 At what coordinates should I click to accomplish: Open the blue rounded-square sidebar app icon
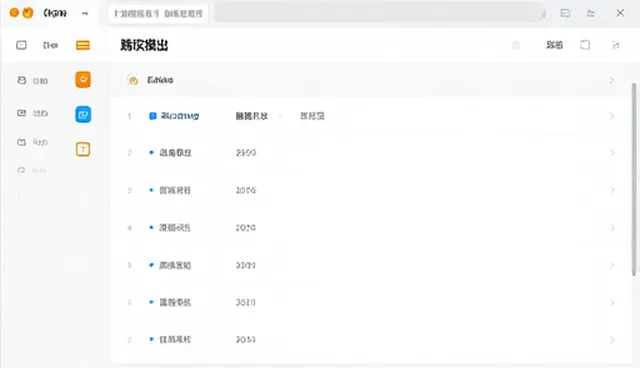coord(83,115)
